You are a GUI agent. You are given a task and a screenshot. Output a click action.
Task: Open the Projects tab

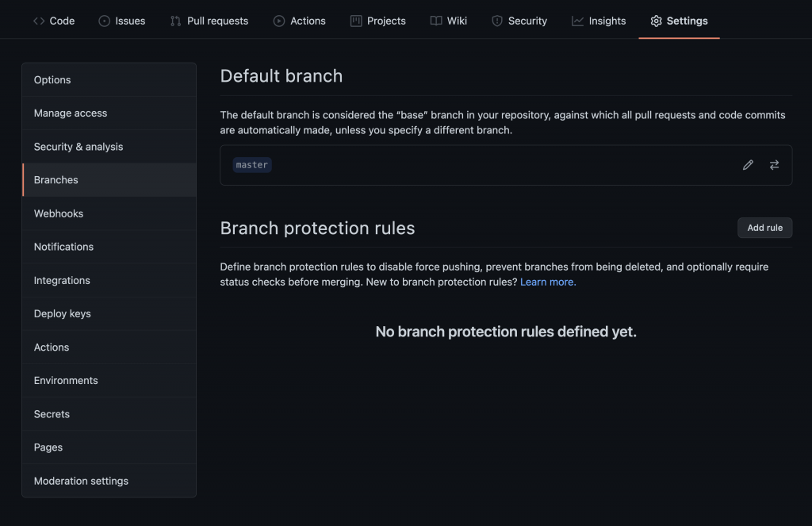(x=378, y=21)
